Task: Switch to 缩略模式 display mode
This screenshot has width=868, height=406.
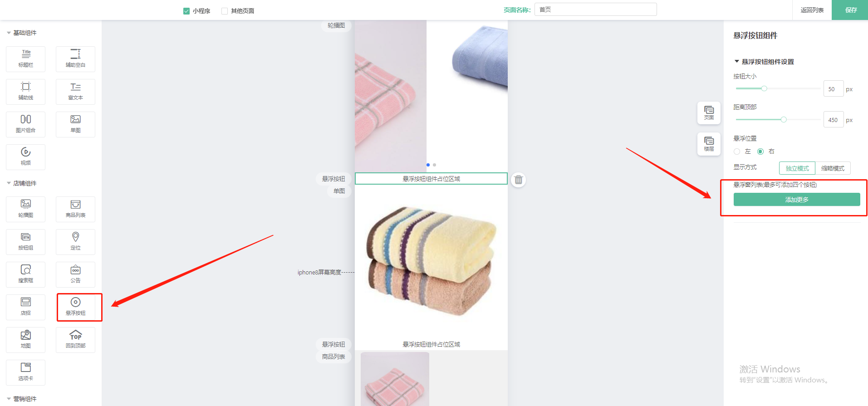Action: tap(833, 168)
